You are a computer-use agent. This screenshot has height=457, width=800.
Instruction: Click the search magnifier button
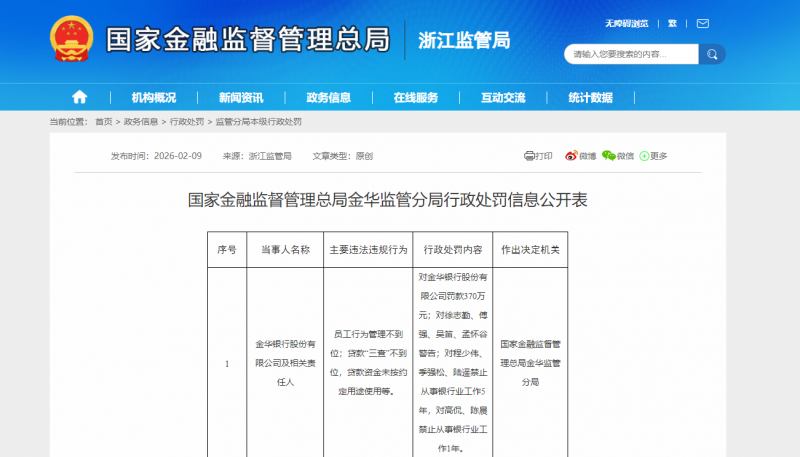712,54
